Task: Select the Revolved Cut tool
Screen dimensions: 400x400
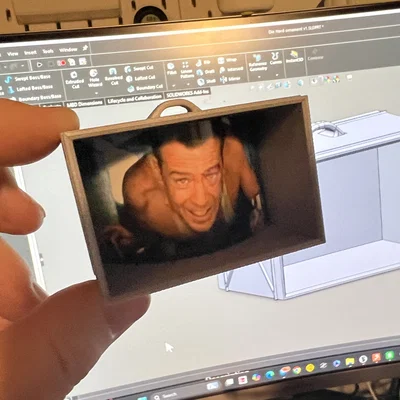Action: pos(114,76)
